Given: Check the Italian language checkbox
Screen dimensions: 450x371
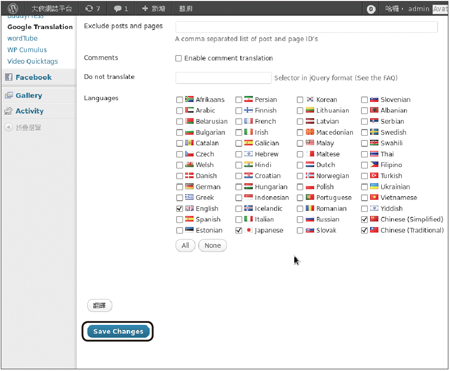Looking at the screenshot, I should [238, 219].
